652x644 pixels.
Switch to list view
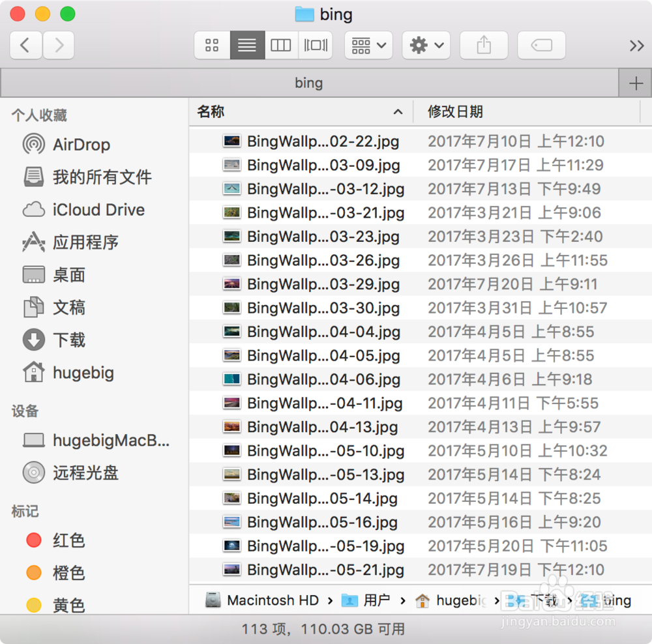[x=247, y=45]
